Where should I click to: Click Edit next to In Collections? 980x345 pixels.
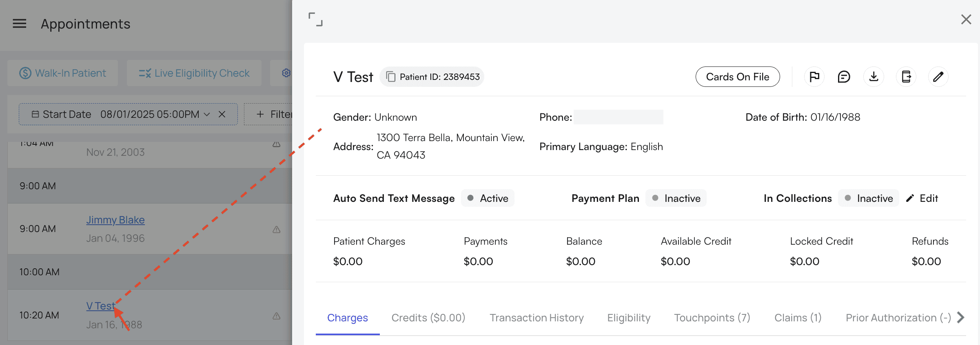pos(922,198)
